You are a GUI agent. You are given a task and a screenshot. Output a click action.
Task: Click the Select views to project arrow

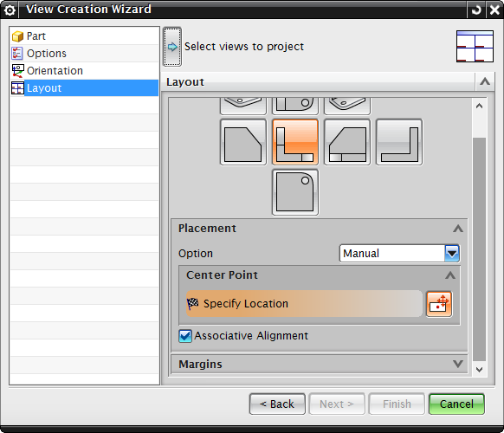click(x=172, y=47)
